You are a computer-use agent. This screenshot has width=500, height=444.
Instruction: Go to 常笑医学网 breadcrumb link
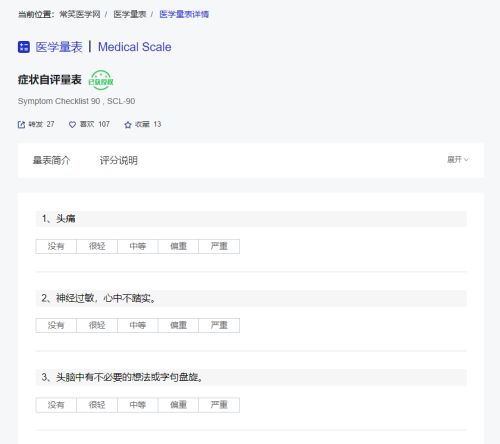(80, 14)
